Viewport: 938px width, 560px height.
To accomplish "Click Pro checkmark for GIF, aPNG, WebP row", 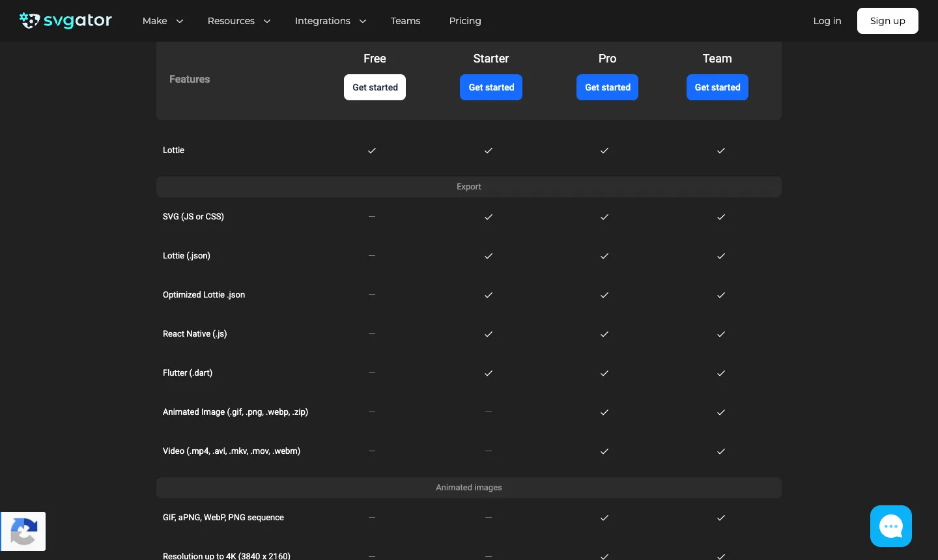I will tap(604, 518).
